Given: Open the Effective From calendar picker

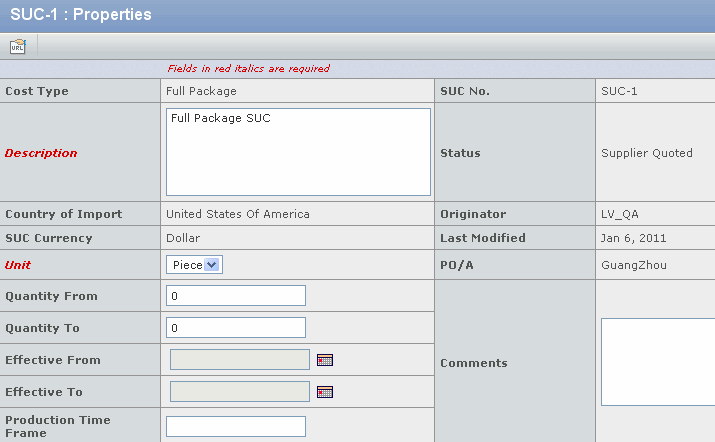Looking at the screenshot, I should coord(324,360).
